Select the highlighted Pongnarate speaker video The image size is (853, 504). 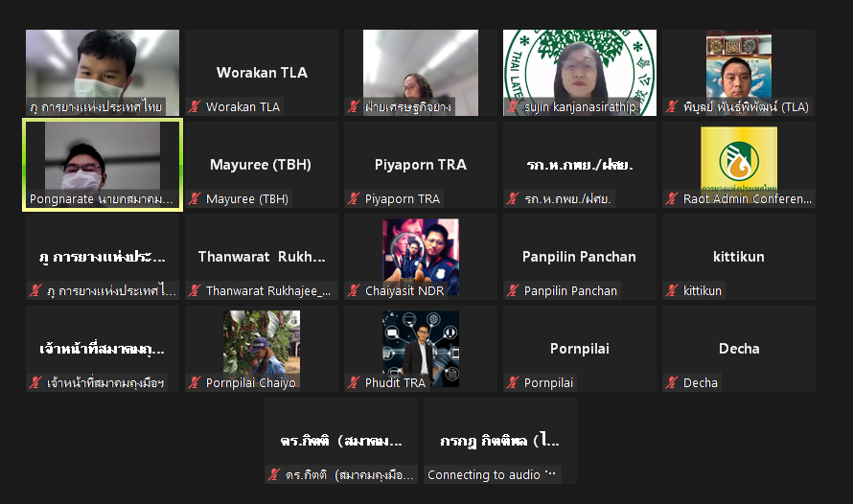pyautogui.click(x=103, y=165)
